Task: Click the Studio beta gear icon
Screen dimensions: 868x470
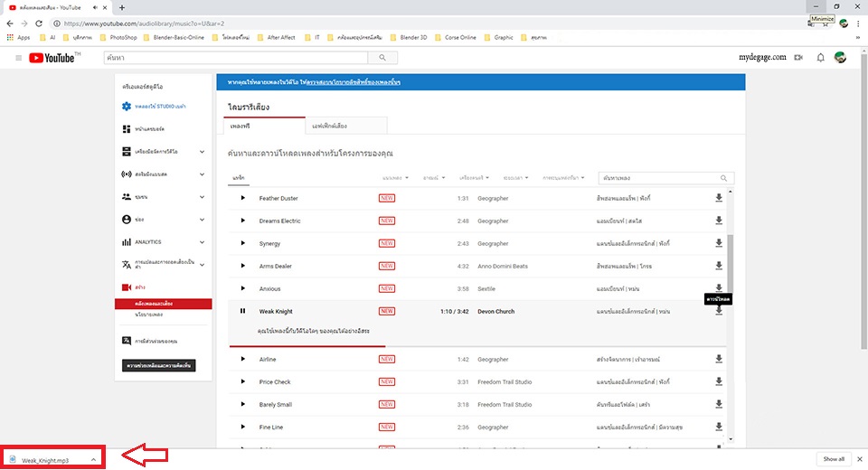Action: [x=127, y=107]
